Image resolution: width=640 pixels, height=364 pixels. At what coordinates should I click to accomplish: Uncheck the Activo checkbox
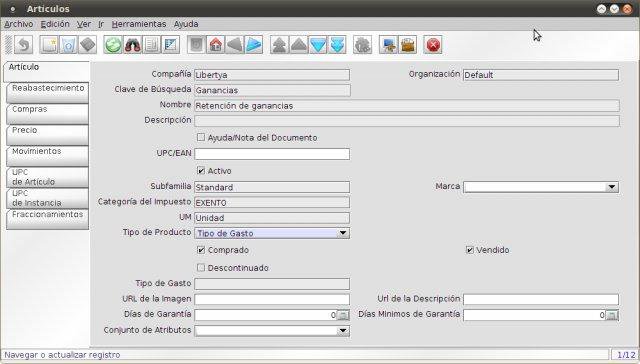[201, 170]
